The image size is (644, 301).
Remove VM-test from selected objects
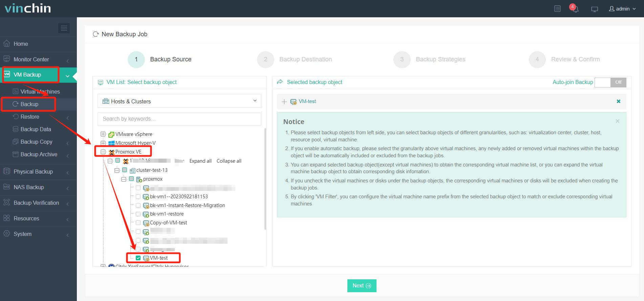619,101
